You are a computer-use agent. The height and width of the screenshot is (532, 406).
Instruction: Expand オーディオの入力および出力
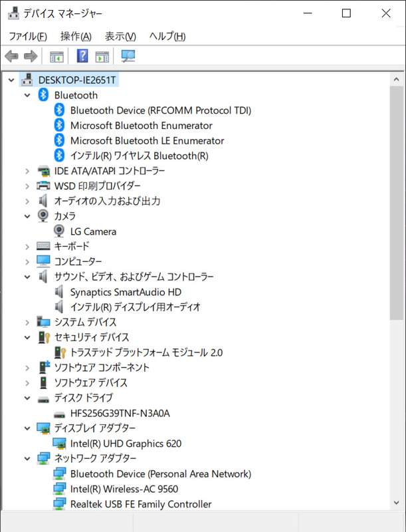pyautogui.click(x=27, y=201)
